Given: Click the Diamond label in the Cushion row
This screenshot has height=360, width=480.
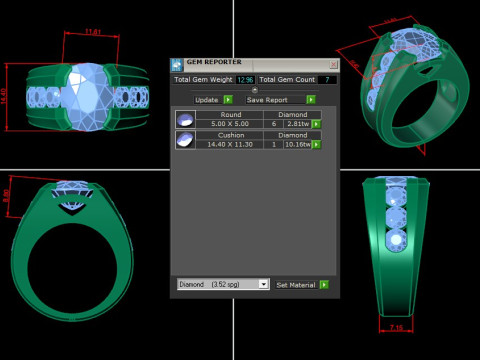Looking at the screenshot, I should pos(293,135).
